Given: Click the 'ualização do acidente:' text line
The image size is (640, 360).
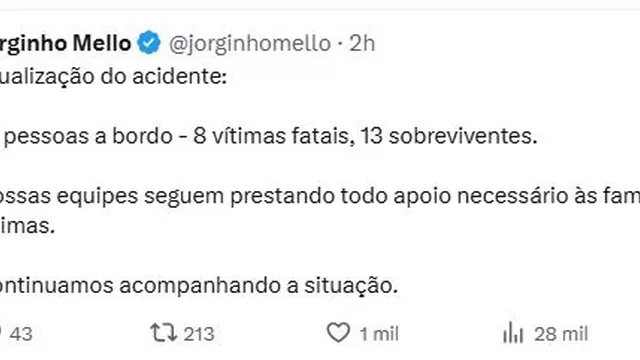Looking at the screenshot, I should tap(113, 77).
